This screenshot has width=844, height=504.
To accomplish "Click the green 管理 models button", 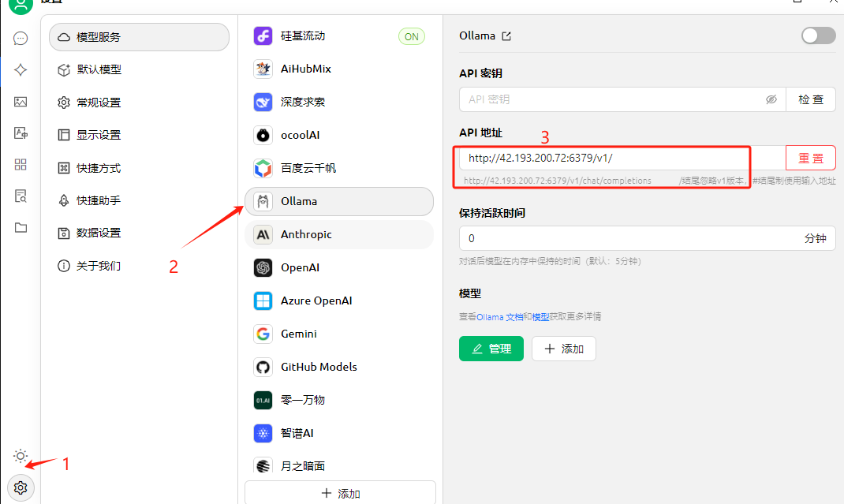I will [x=491, y=349].
